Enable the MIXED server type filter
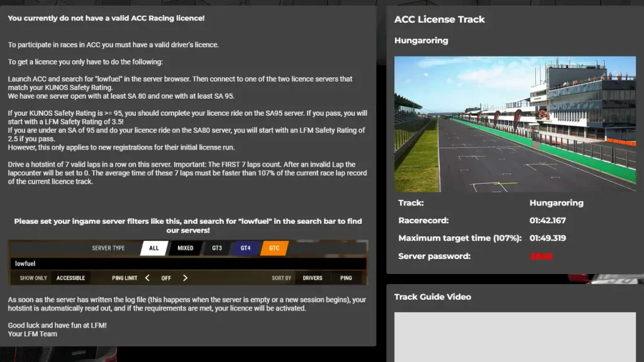 tap(185, 248)
